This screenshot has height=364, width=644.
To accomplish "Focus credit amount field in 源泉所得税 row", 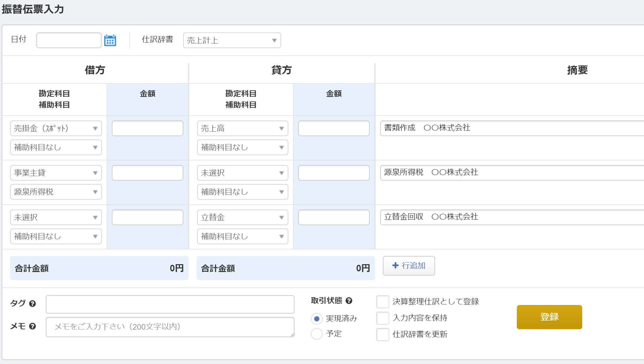I will 334,173.
